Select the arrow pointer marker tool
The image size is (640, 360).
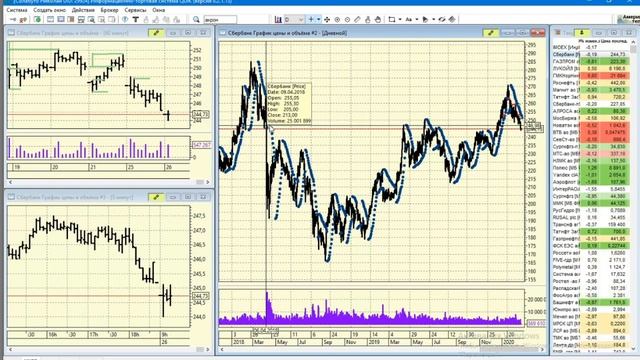(425, 20)
